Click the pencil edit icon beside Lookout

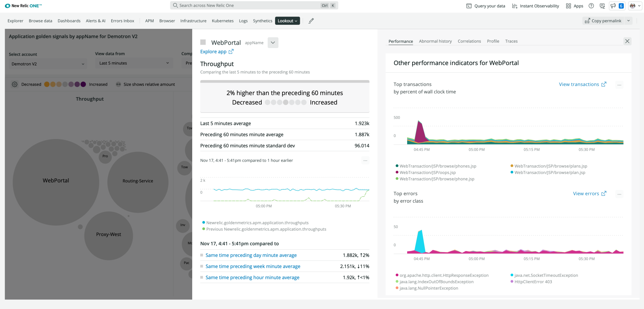311,20
